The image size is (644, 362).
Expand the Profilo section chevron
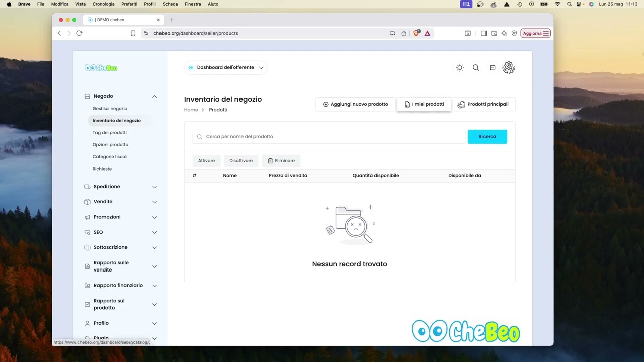pyautogui.click(x=155, y=323)
